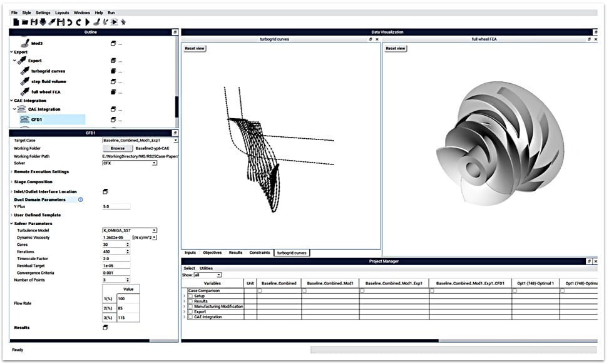Click the CFD1 panel horizontal scrollbar

click(x=79, y=341)
